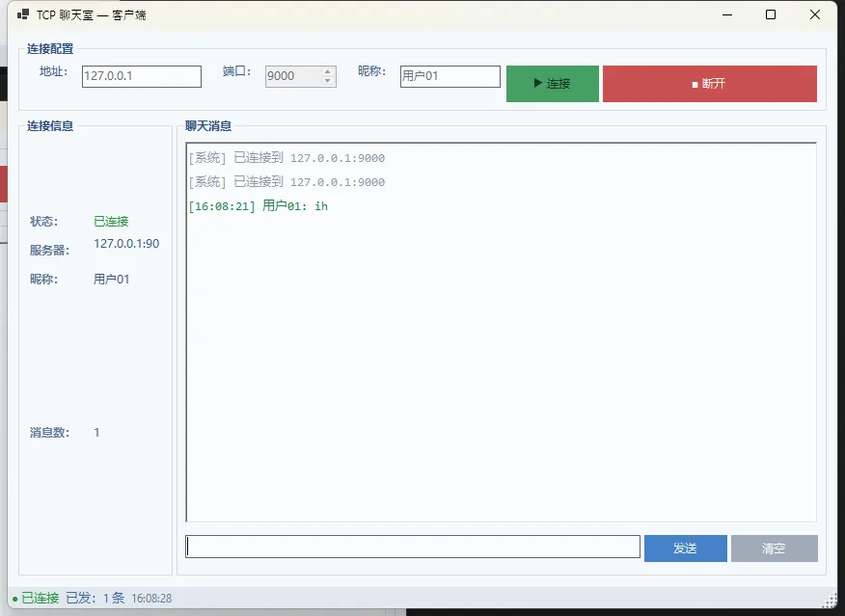Viewport: 845px width, 616px height.
Task: Select the 昵称 nickname field containing 用户01
Action: click(x=450, y=76)
